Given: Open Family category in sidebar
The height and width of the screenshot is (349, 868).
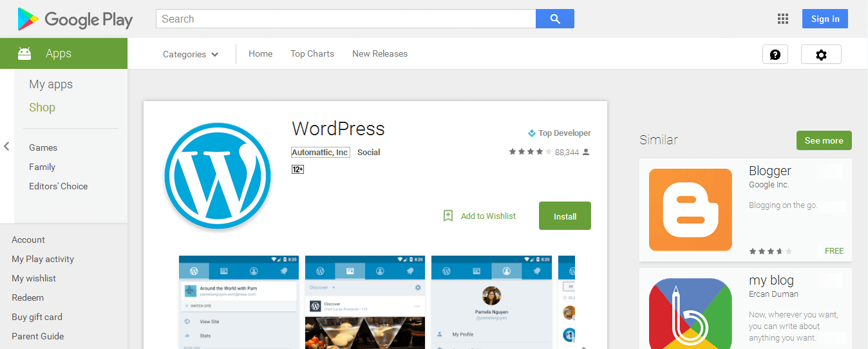Looking at the screenshot, I should click(x=42, y=167).
